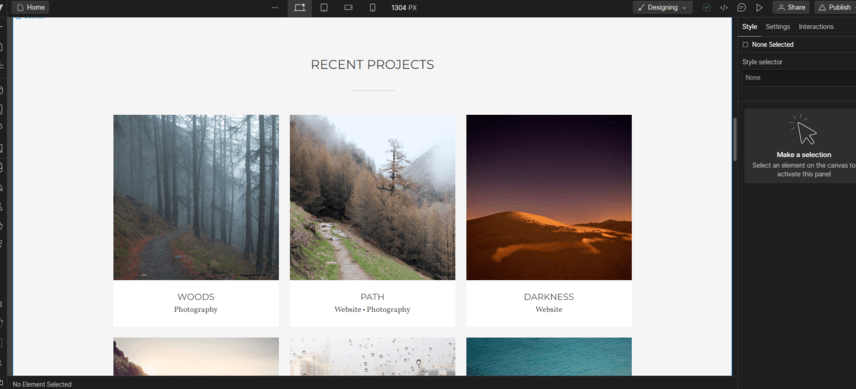
Task: Switch to the Interactions tab
Action: pos(816,27)
